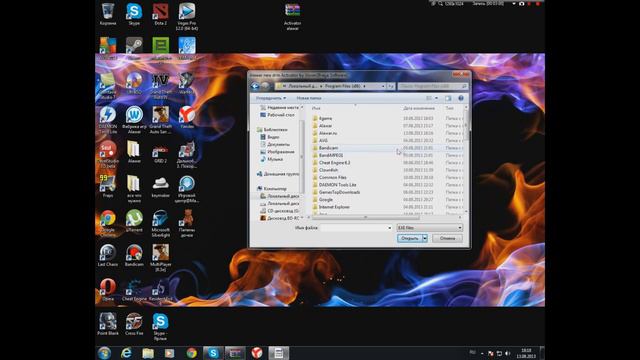This screenshot has width=640, height=360.
Task: Click the Имя файла input field
Action: 356,228
